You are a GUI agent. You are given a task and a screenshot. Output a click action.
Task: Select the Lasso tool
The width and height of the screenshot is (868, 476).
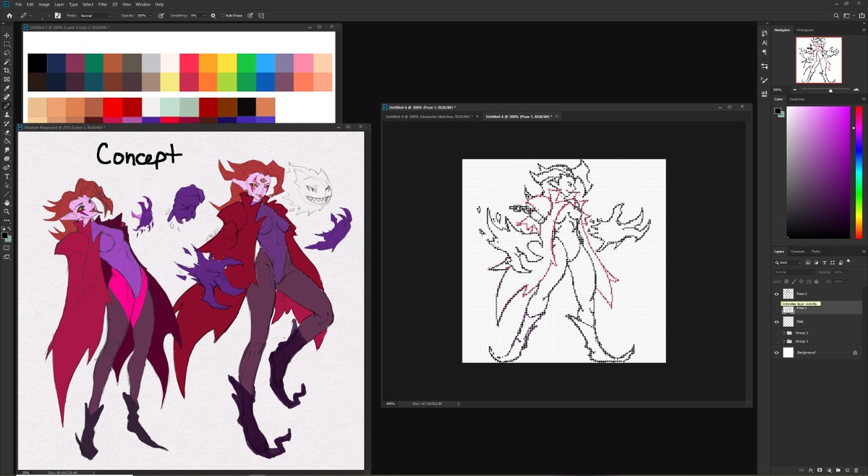tap(7, 53)
